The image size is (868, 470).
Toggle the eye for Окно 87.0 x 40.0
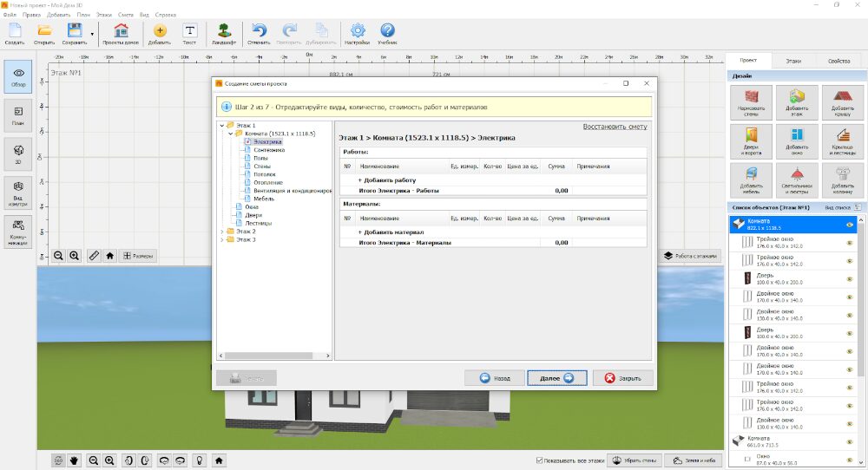[x=850, y=460]
